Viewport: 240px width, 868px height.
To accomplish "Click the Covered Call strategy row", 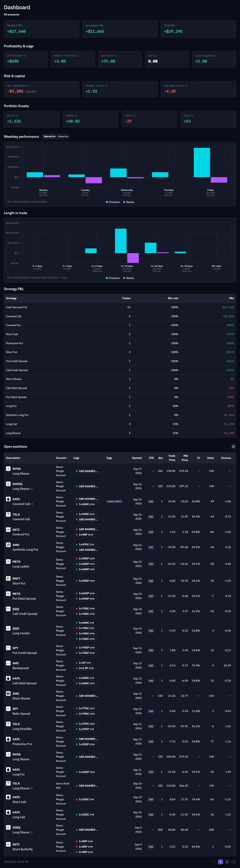I will 120,316.
